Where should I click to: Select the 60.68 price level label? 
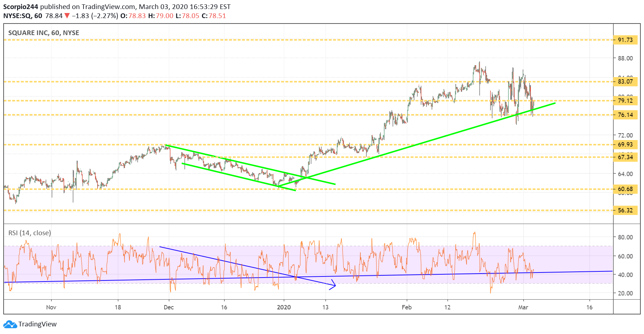[625, 189]
